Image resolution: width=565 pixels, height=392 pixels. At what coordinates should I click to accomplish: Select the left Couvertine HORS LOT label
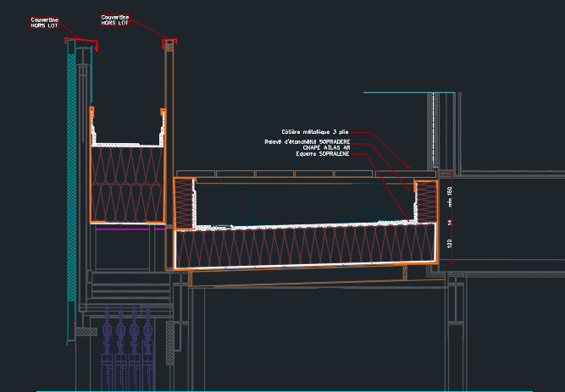pyautogui.click(x=44, y=22)
